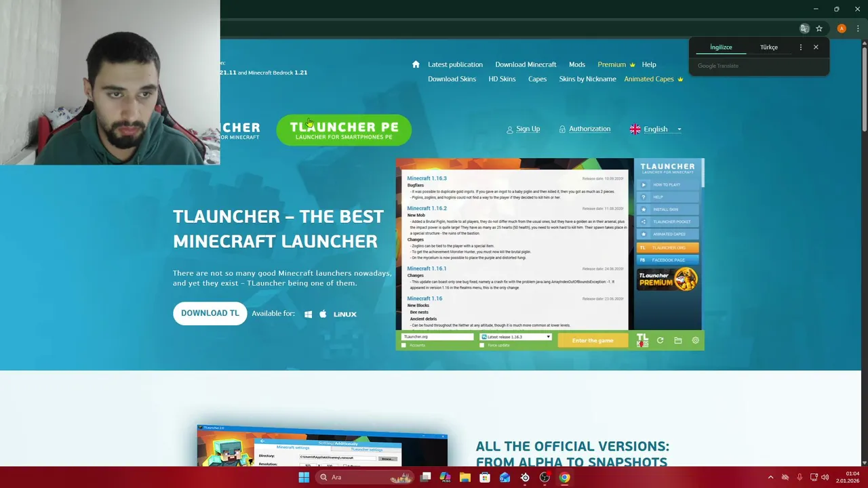Open the Skins by Nickname menu item
868x488 pixels.
pyautogui.click(x=587, y=79)
